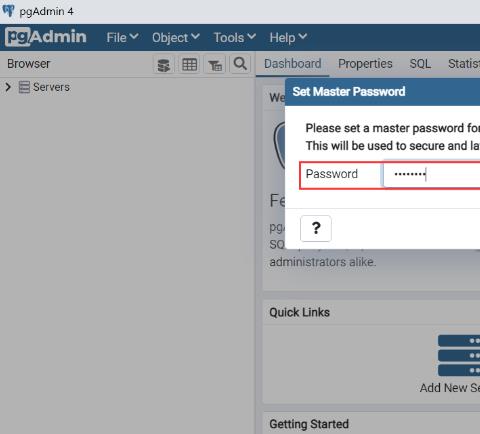480x434 pixels.
Task: Click the Query Tool database icon in Browser toolbar
Action: pyautogui.click(x=164, y=64)
